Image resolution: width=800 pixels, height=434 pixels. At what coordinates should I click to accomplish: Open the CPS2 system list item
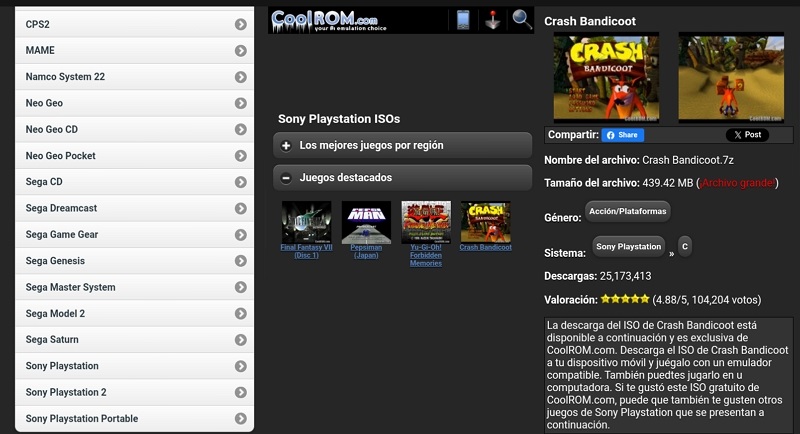pyautogui.click(x=135, y=24)
